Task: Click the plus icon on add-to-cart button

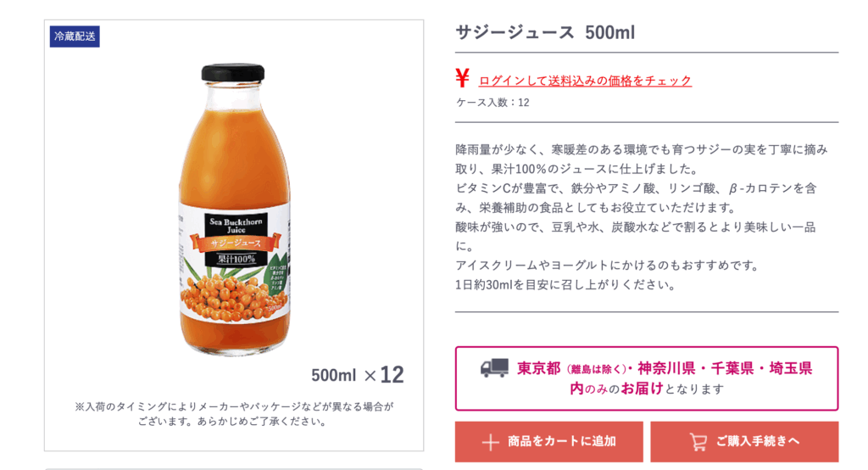Action: pos(491,442)
